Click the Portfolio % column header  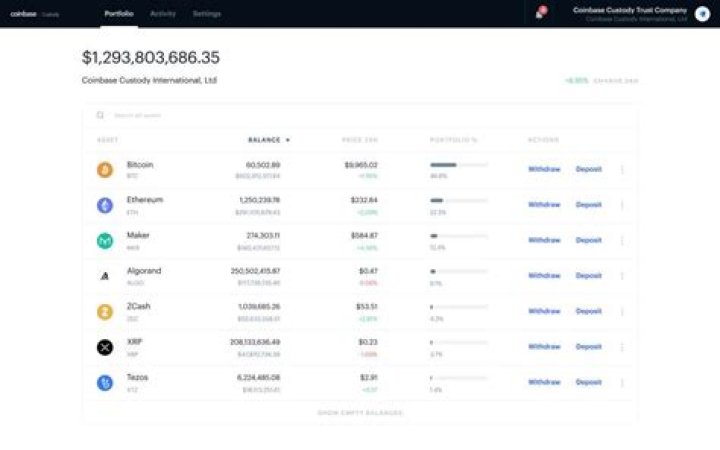[454, 140]
